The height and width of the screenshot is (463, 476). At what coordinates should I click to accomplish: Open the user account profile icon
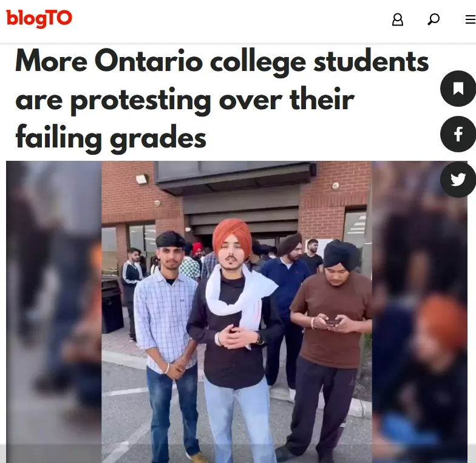point(397,19)
